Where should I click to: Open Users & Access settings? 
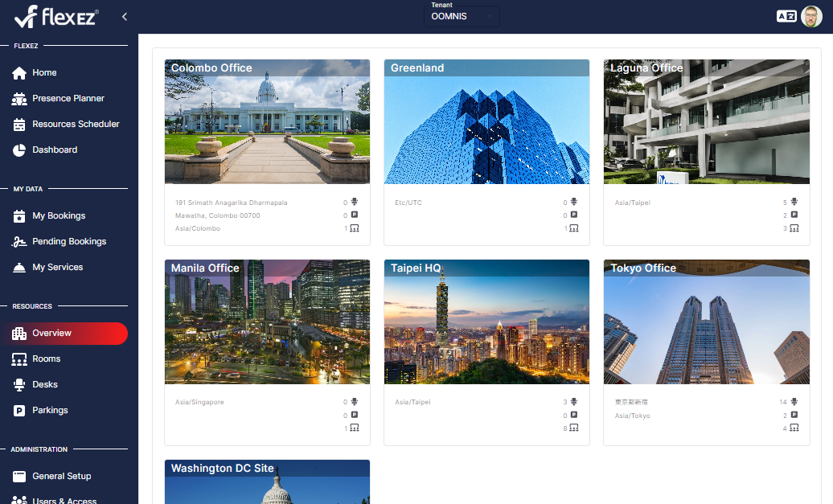61,499
